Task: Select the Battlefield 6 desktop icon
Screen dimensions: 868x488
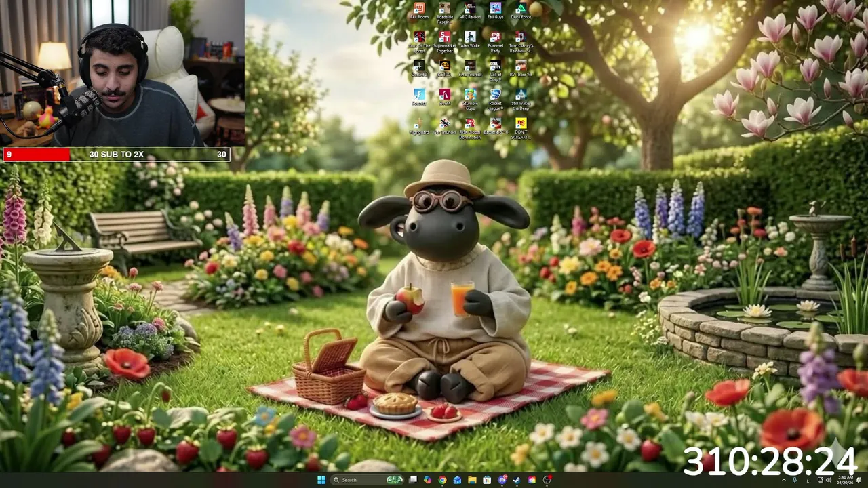Action: [496, 125]
